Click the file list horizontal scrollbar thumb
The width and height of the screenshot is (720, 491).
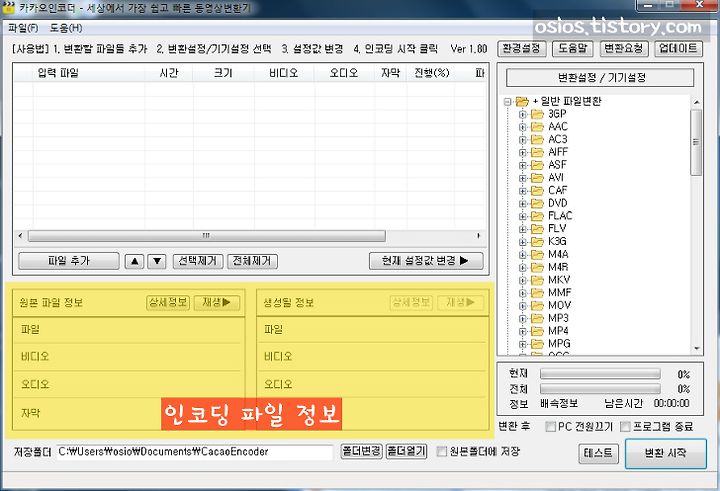(x=207, y=236)
